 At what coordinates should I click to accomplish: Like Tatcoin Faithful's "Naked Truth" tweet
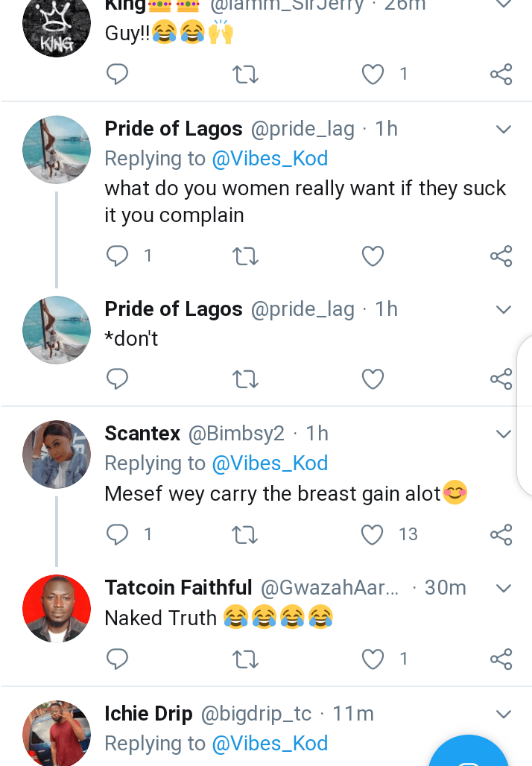pos(373,659)
